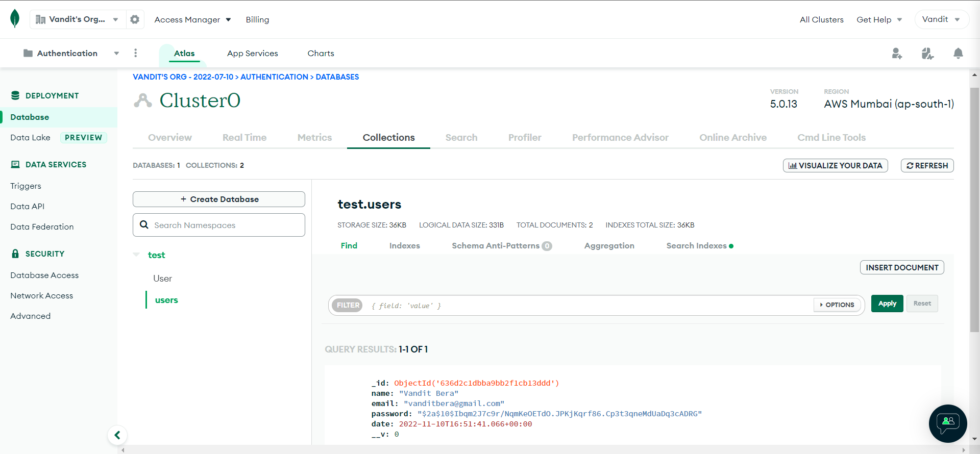The height and width of the screenshot is (454, 980).
Task: Open organization settings gear icon
Action: click(x=135, y=19)
